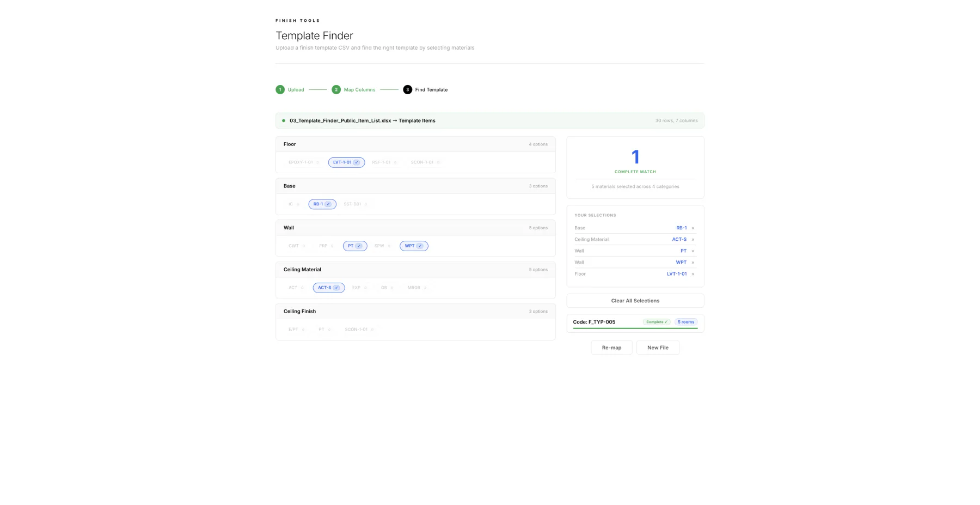The width and height of the screenshot is (980, 505).
Task: Click the green step 1 Upload circle
Action: point(280,89)
